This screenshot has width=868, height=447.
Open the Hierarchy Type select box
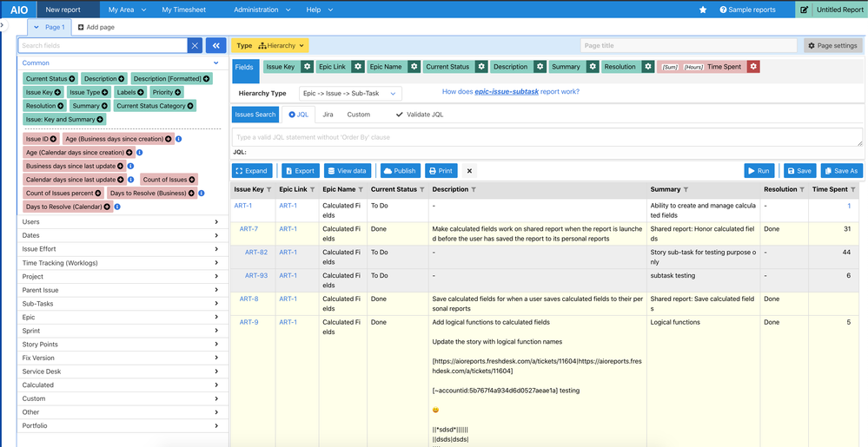click(x=350, y=94)
